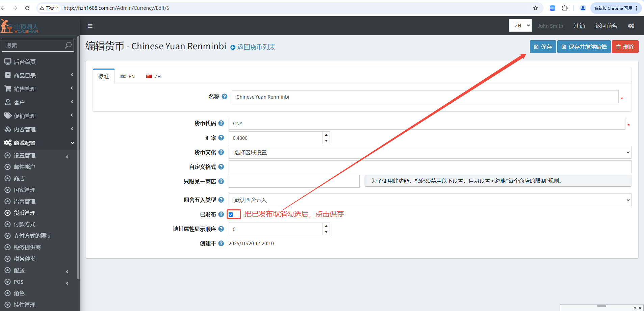Click the search magnifier icon in sidebar
This screenshot has height=311, width=644.
pos(68,45)
